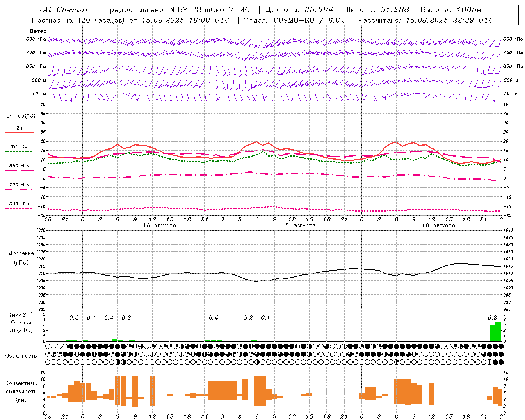Click the Ветер panel label
Screen dimensions: 525x420
pyautogui.click(x=38, y=31)
